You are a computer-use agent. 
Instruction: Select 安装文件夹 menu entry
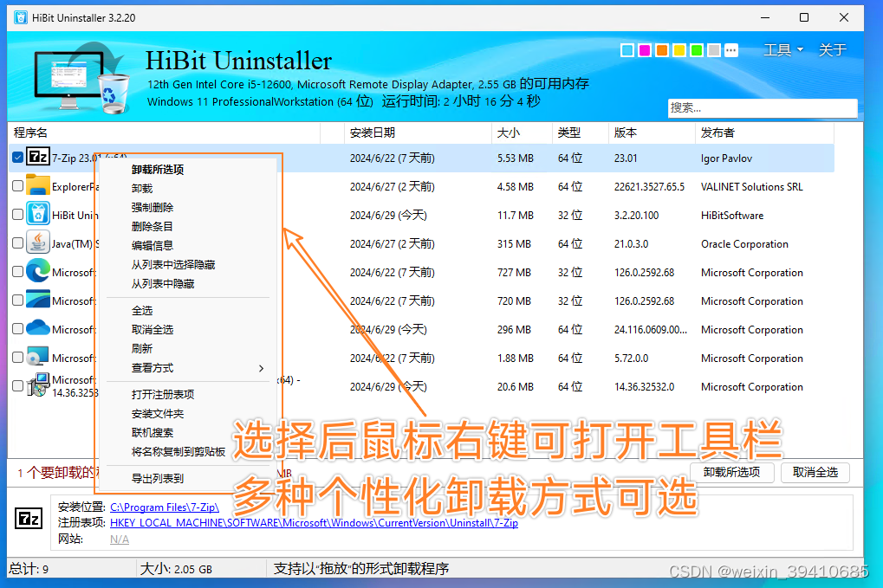coord(158,414)
